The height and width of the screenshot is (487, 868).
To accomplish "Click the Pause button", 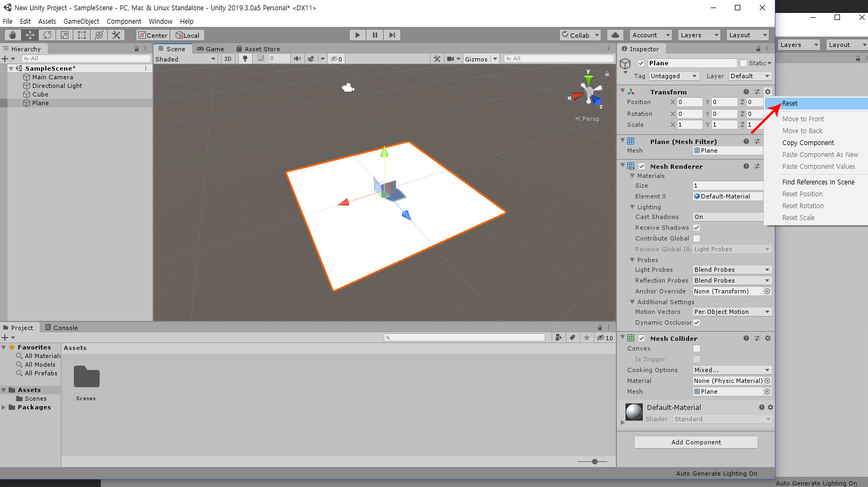I will click(374, 35).
